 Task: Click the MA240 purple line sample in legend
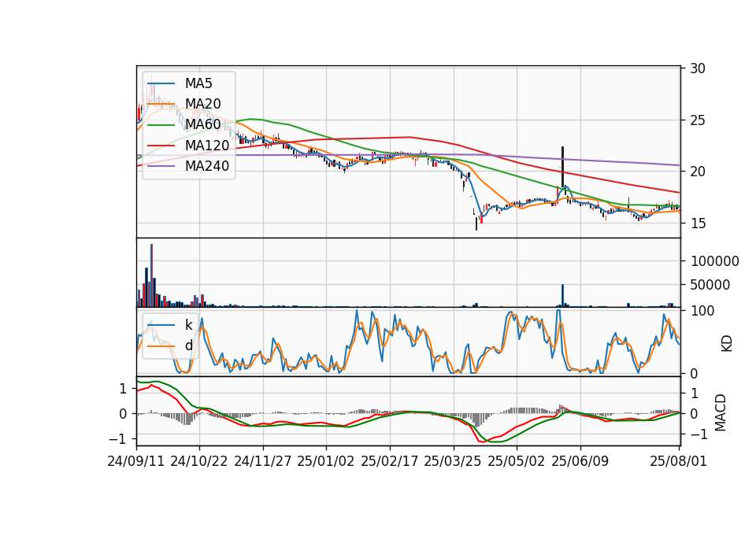tap(161, 166)
